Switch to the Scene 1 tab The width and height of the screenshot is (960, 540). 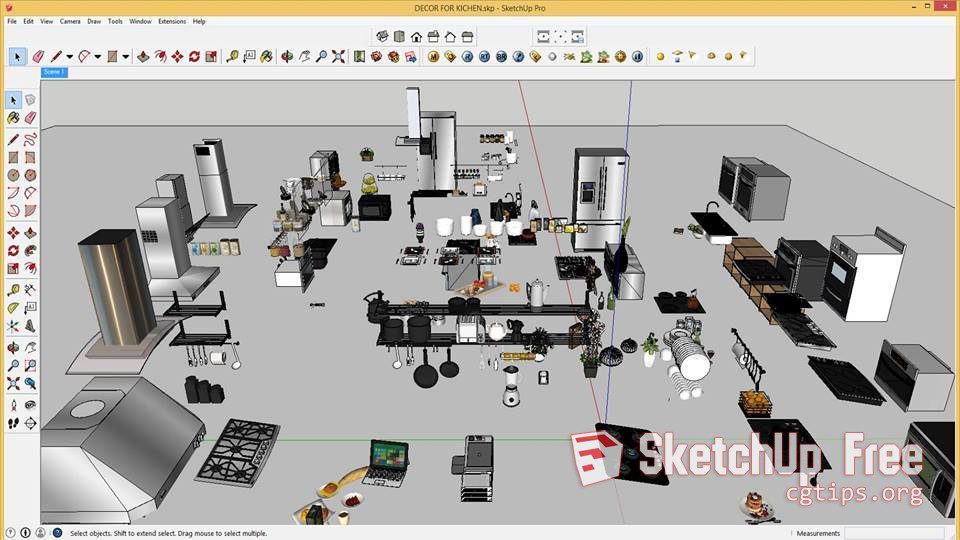54,72
